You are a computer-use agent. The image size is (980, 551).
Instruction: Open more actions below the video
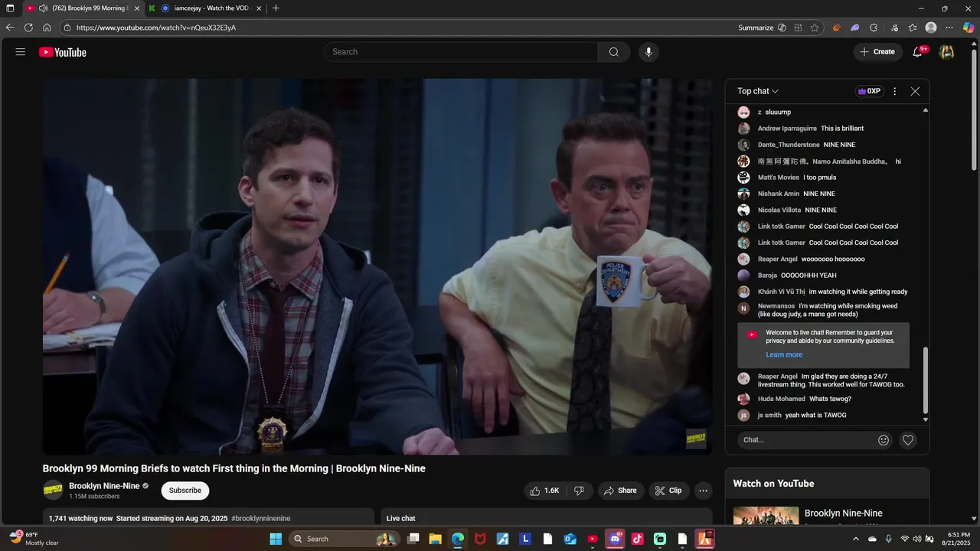[x=703, y=491]
